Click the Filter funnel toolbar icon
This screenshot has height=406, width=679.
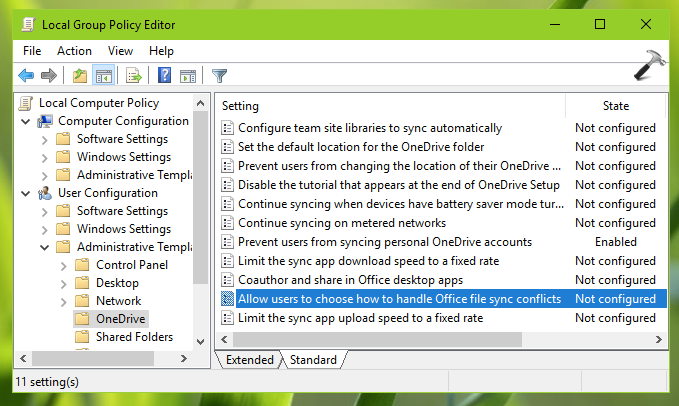219,76
